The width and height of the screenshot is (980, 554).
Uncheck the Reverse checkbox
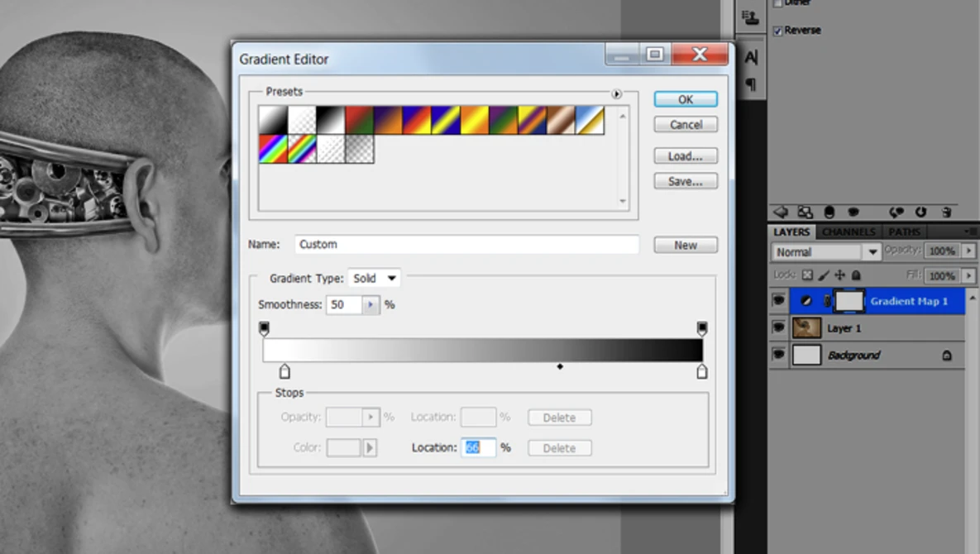tap(777, 31)
